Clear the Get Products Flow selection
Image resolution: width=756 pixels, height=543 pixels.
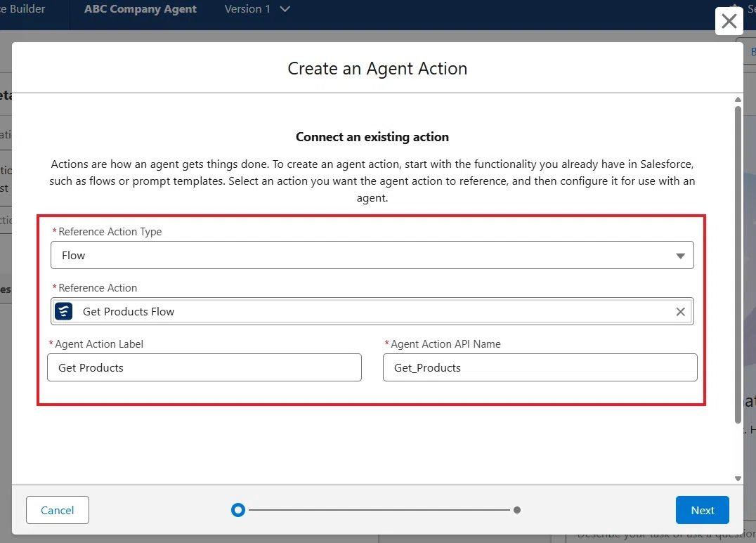(680, 311)
